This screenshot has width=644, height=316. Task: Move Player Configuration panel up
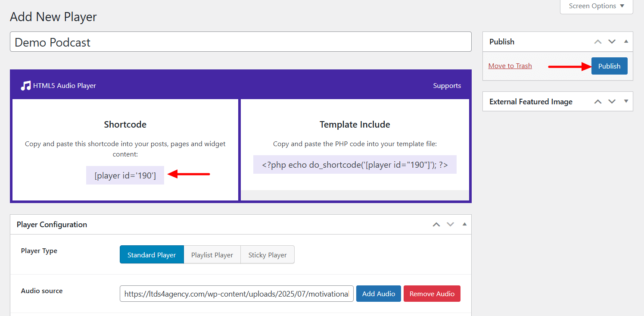click(436, 225)
